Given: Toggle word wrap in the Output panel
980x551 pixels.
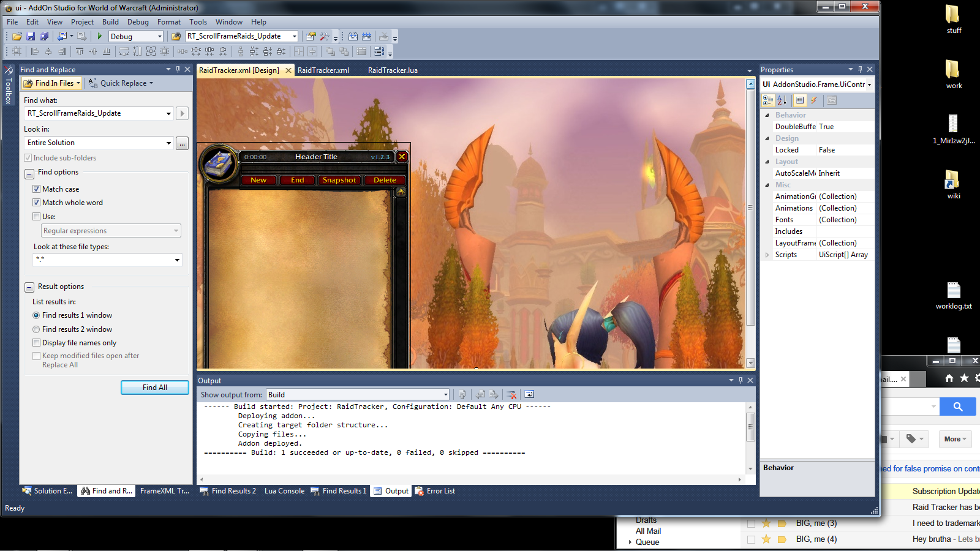Looking at the screenshot, I should click(x=529, y=395).
